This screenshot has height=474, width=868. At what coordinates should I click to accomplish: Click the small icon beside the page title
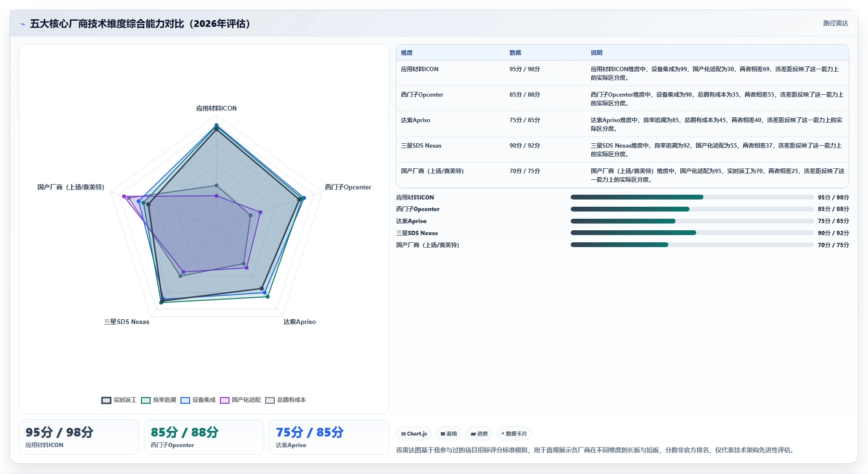pos(23,24)
